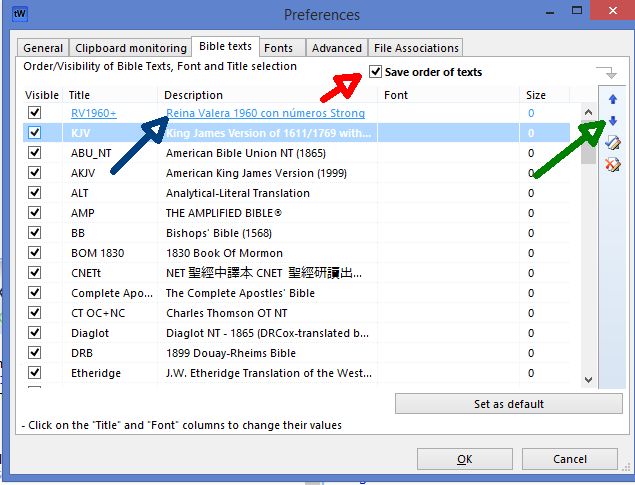Screen dimensions: 635x485
Task: Click Charles Thomson OT NT description
Action: pos(226,313)
